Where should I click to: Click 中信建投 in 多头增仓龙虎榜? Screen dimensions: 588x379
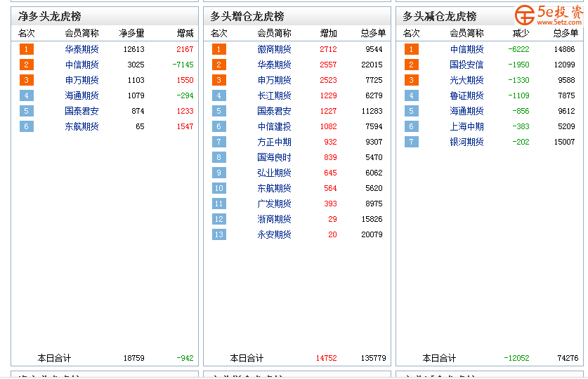(274, 126)
